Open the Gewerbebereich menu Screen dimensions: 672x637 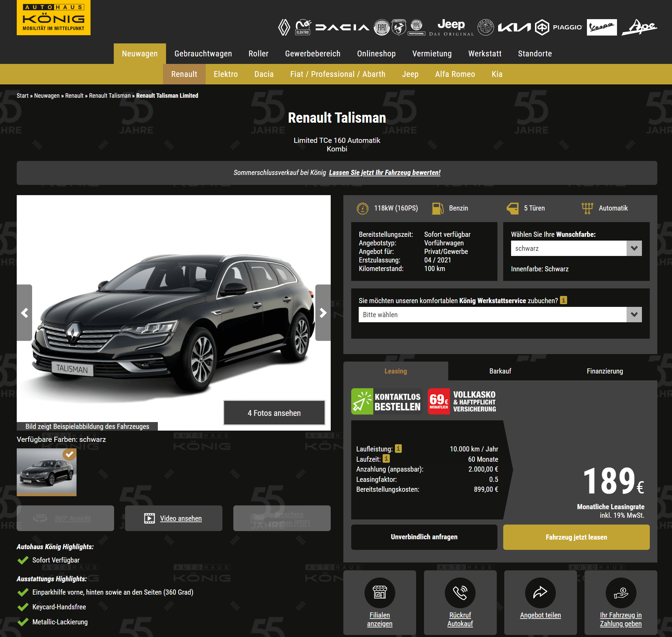(313, 54)
